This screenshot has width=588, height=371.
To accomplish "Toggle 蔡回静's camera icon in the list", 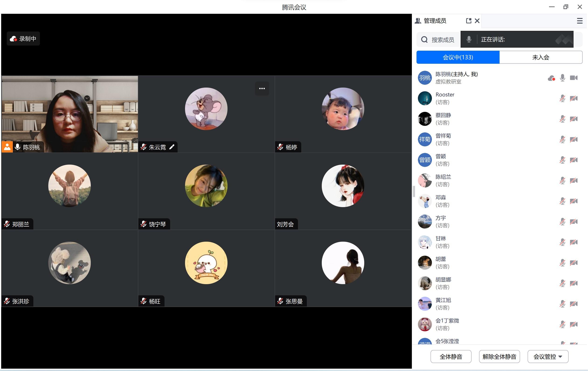I will pos(574,119).
